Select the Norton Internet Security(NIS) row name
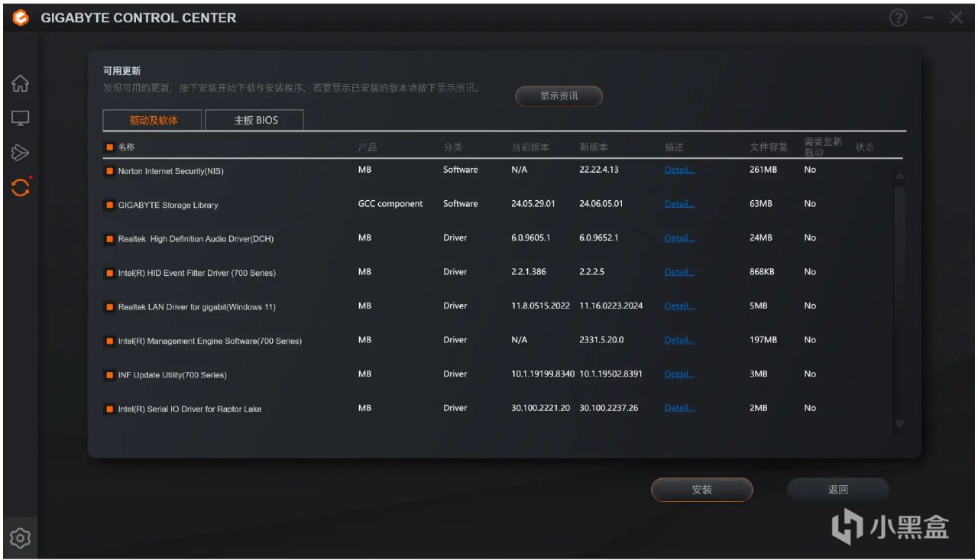978x560 pixels. point(171,171)
